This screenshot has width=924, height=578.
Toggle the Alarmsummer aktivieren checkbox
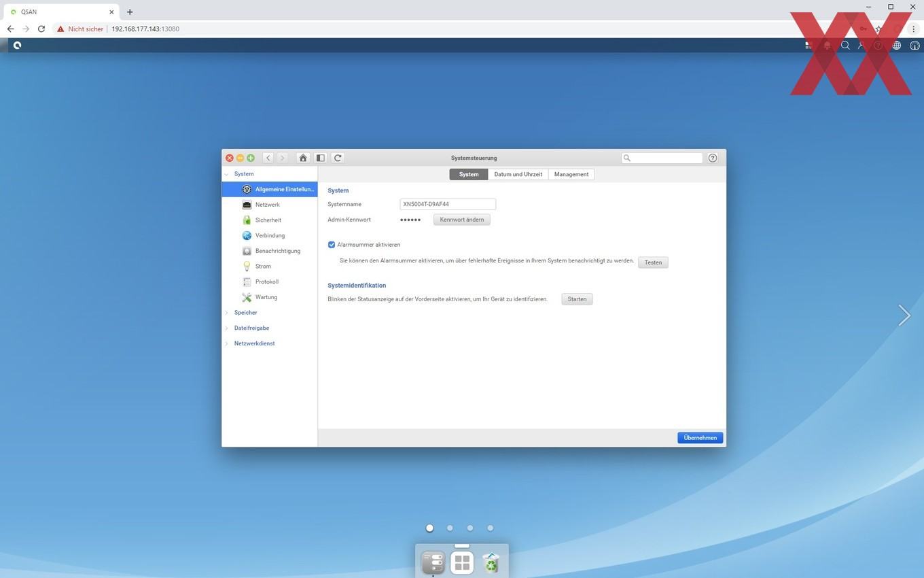(x=332, y=245)
